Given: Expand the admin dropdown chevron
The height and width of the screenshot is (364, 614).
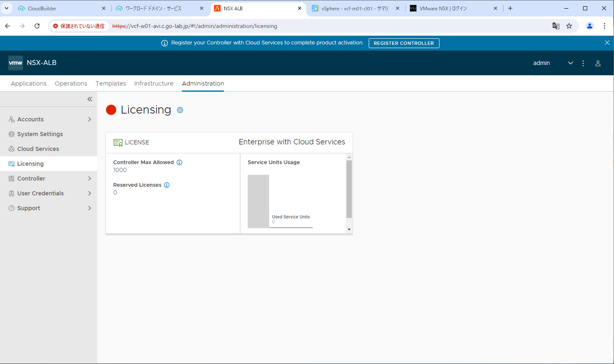Looking at the screenshot, I should [571, 62].
